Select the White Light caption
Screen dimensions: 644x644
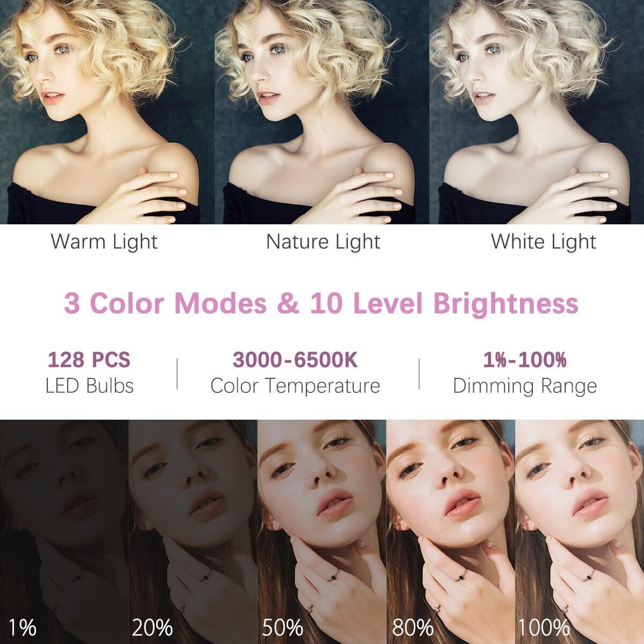543,242
